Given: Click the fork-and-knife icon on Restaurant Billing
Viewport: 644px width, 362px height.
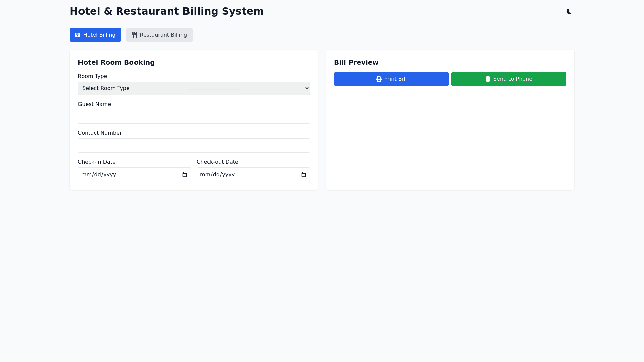Looking at the screenshot, I should [135, 35].
